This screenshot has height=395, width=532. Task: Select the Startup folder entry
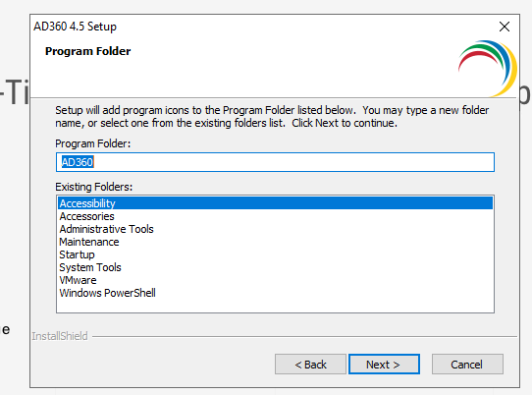(x=275, y=254)
